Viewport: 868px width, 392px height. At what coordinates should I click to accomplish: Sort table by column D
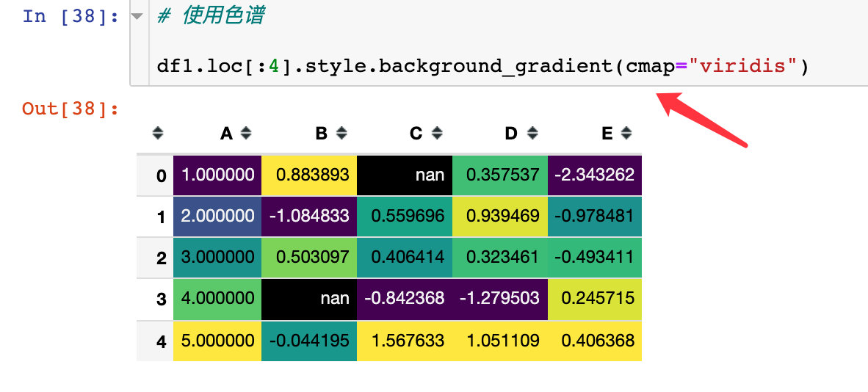click(x=532, y=134)
